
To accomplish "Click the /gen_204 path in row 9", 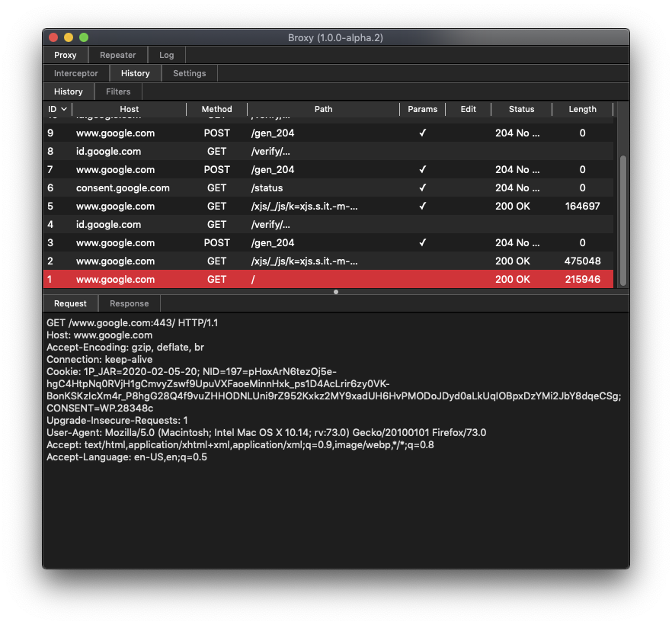I will coord(273,133).
